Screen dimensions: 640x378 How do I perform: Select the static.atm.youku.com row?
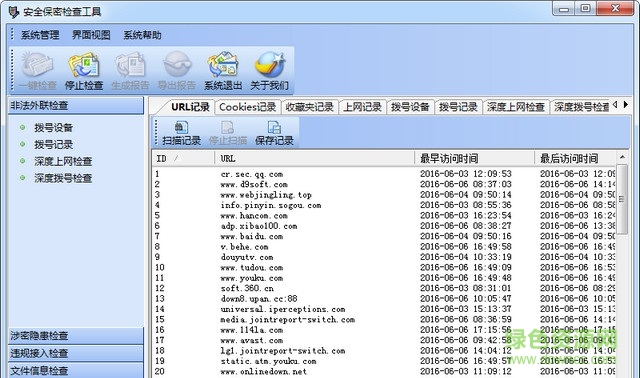coord(384,361)
